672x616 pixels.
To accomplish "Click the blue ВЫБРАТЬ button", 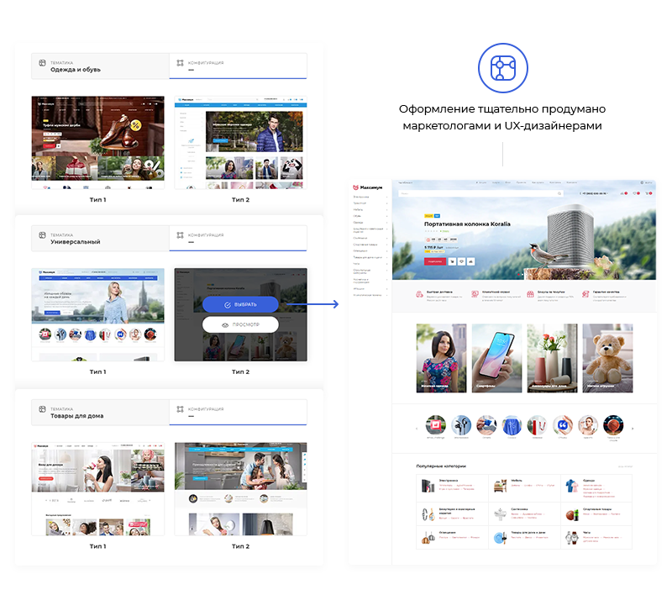I will point(240,304).
